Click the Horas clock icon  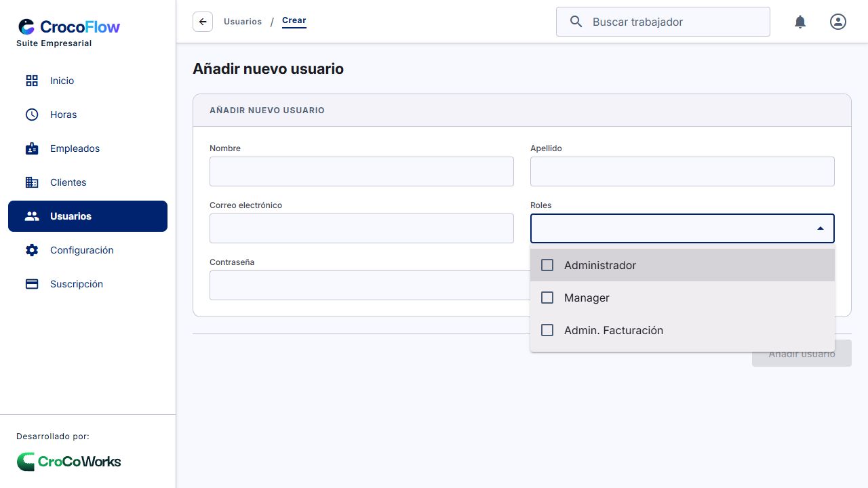coord(32,115)
